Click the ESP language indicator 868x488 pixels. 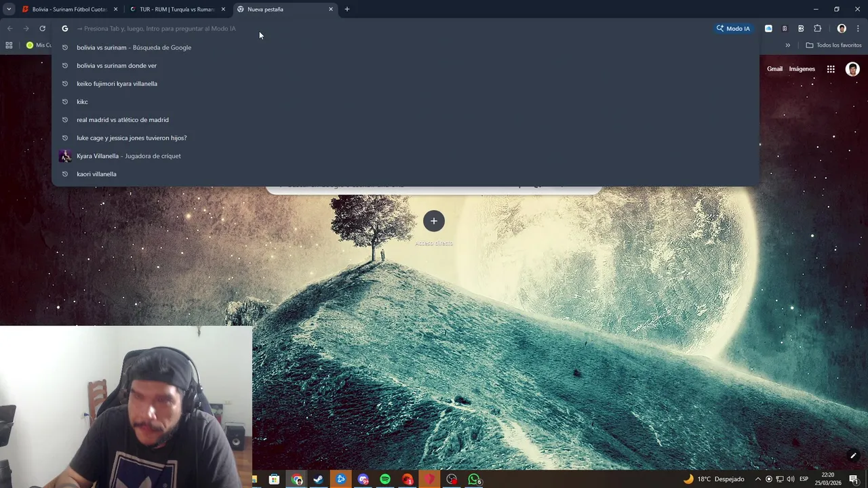click(804, 479)
